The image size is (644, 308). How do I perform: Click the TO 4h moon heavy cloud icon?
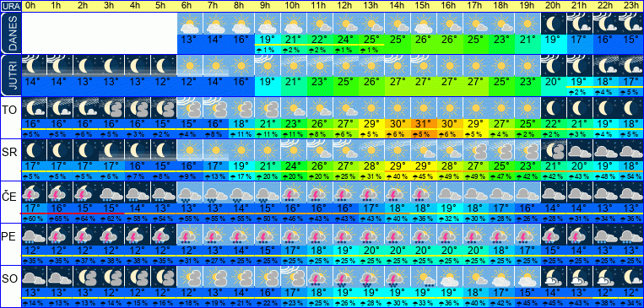pos(138,108)
